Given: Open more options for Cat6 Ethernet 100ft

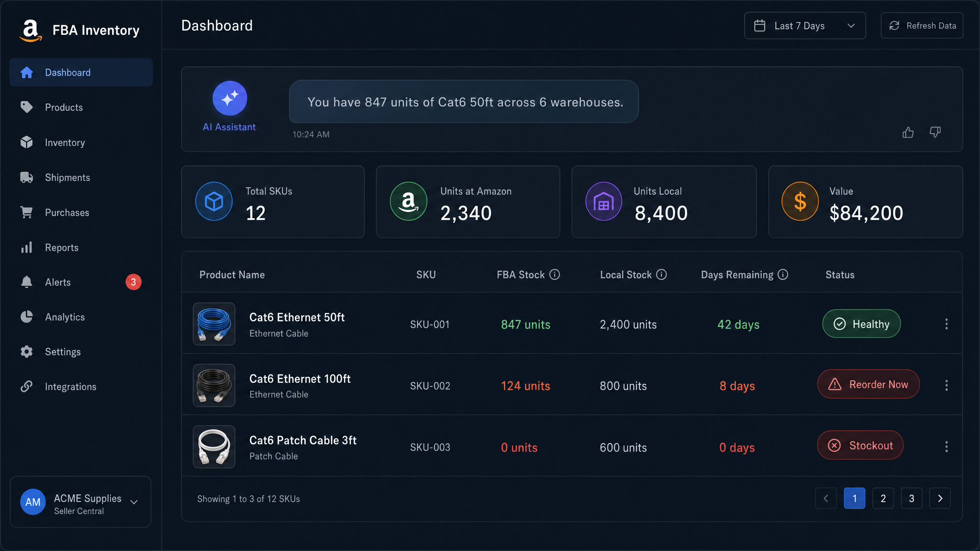Looking at the screenshot, I should click(947, 386).
